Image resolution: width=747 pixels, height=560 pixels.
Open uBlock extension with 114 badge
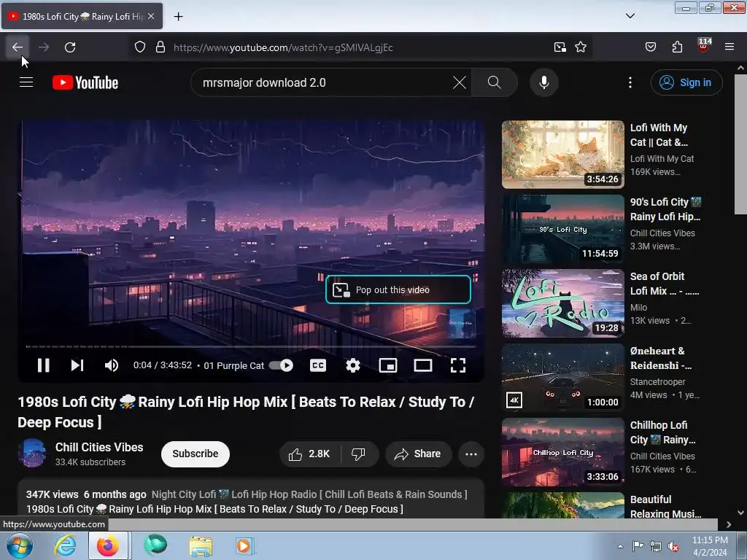tap(704, 45)
